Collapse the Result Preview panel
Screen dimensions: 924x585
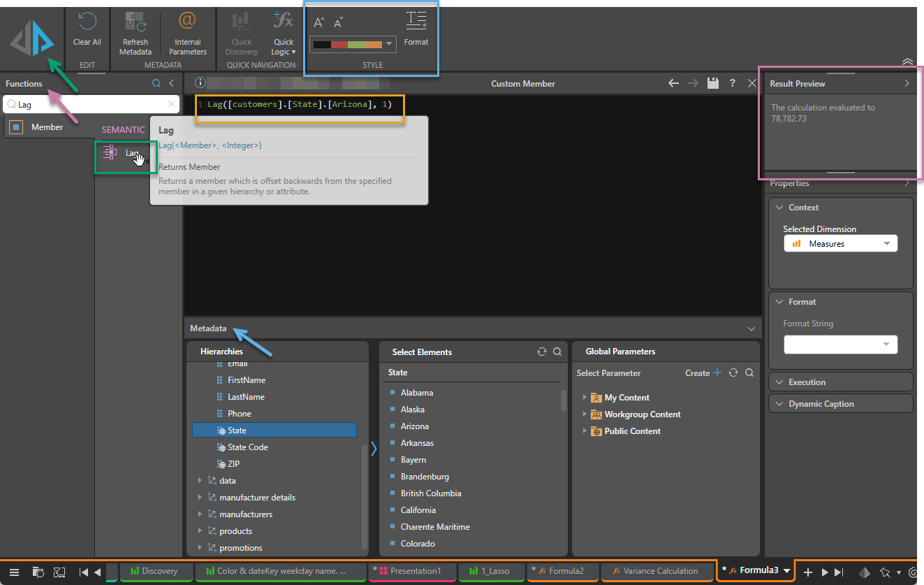point(907,83)
